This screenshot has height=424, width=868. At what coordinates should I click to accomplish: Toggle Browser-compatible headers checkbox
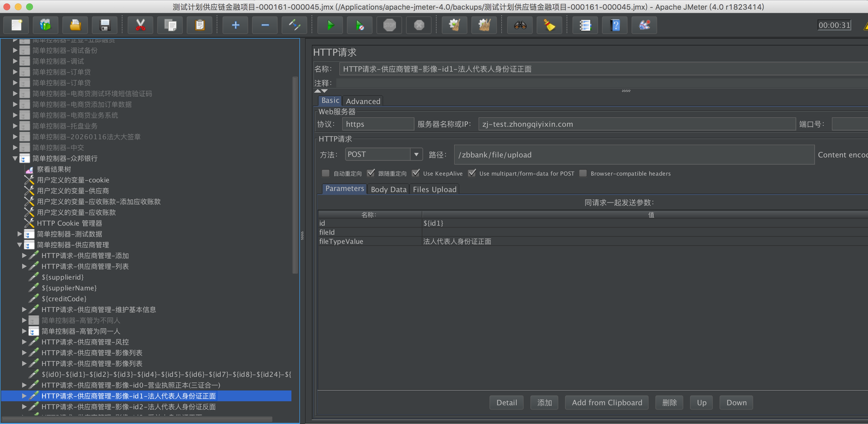tap(583, 173)
